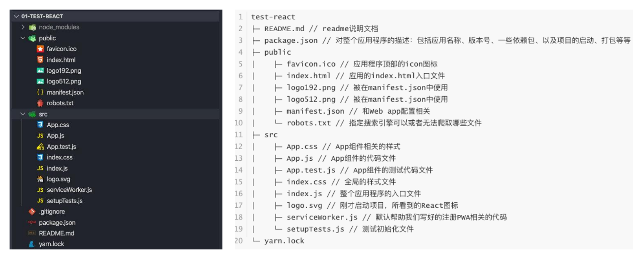644x264 pixels.
Task: Collapse the 01-TEST-REACT root section
Action: pos(16,16)
